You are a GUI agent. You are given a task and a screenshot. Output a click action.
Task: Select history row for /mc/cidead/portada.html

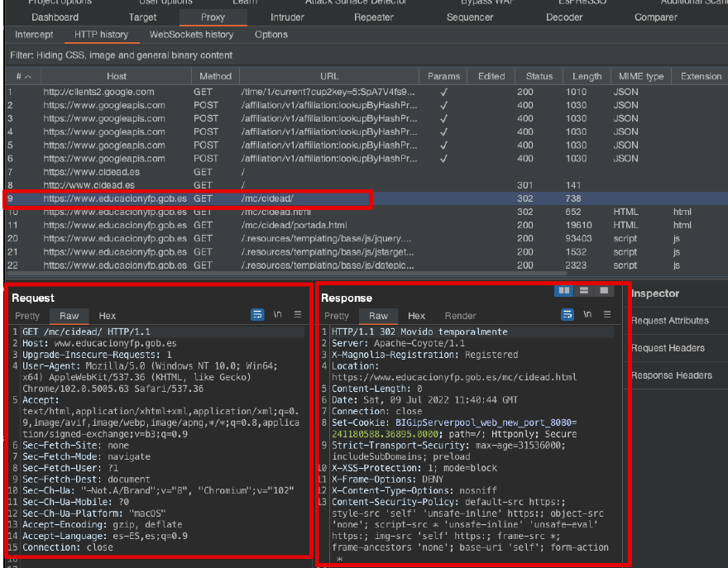[293, 225]
